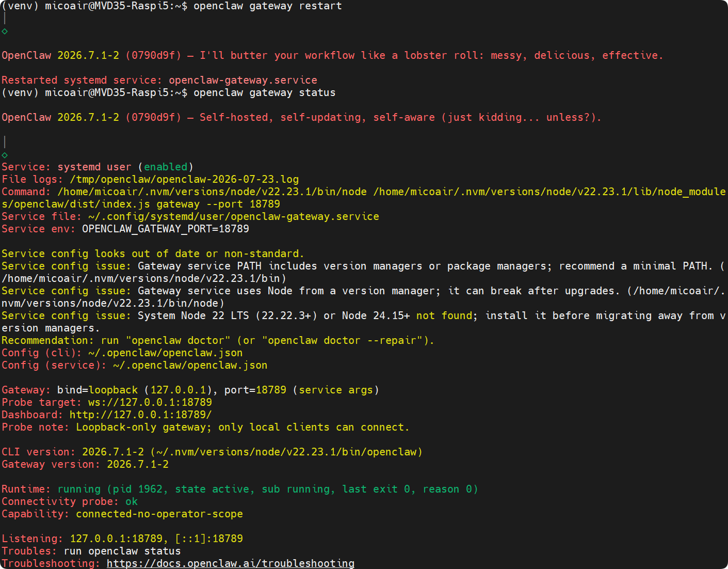Click the green diamond marker above 'Service: systemd user'
The width and height of the screenshot is (728, 569).
[5, 155]
